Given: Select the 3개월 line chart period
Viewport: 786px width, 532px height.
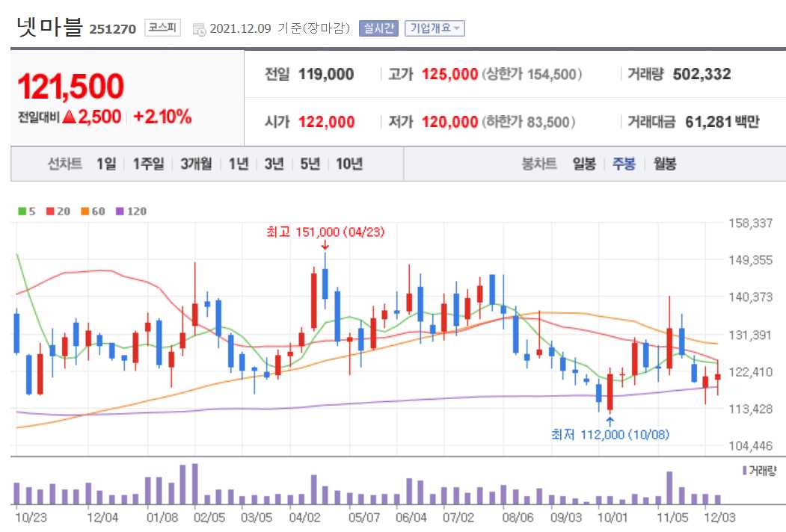Looking at the screenshot, I should pyautogui.click(x=196, y=164).
